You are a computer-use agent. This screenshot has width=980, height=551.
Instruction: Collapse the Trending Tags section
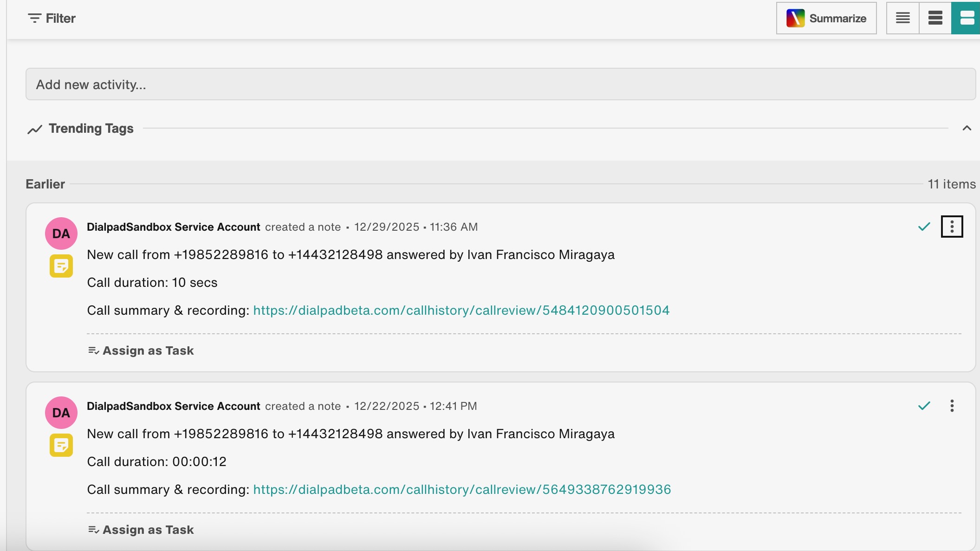click(967, 128)
